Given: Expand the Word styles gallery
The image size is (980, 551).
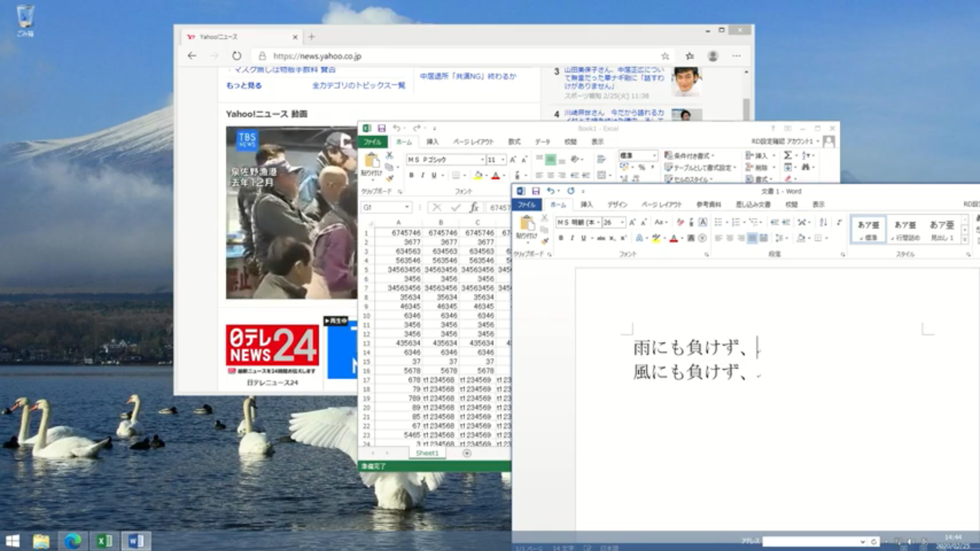Looking at the screenshot, I should tap(965, 240).
